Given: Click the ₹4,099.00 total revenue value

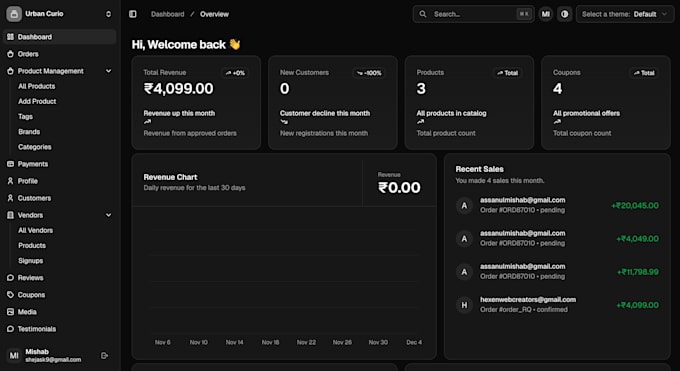Looking at the screenshot, I should click(x=179, y=89).
